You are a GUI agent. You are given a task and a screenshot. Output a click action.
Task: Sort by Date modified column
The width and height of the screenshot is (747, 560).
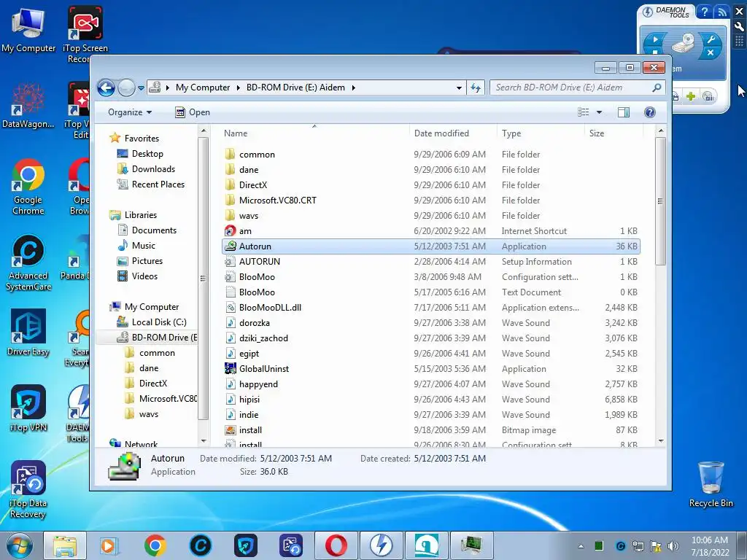(x=452, y=133)
